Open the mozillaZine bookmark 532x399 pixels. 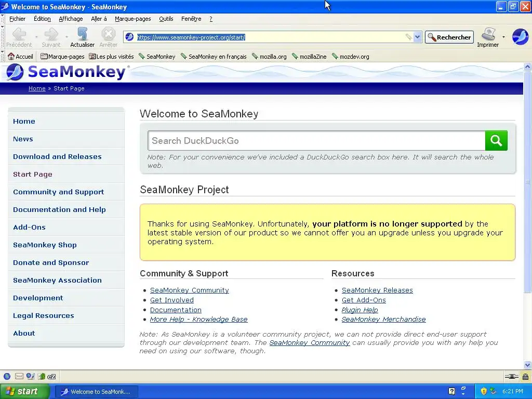(x=310, y=56)
